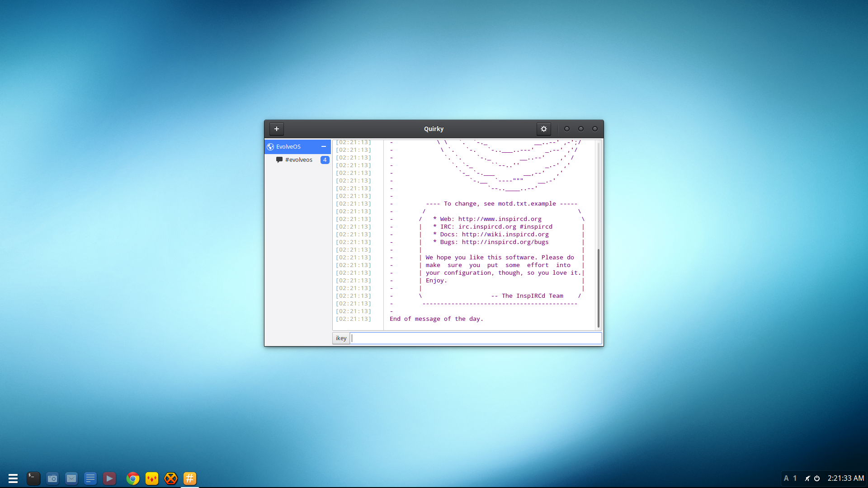The width and height of the screenshot is (868, 488).
Task: Launch Google Chrome from the panel
Action: [133, 479]
